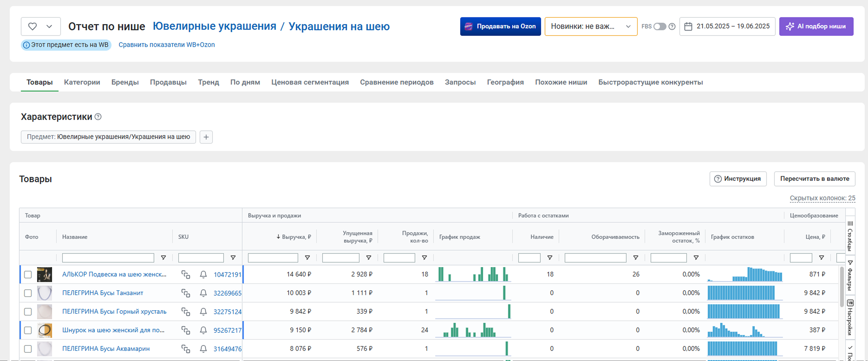The width and height of the screenshot is (868, 361).
Task: Open Оборачиваемость filter icon
Action: (x=636, y=258)
